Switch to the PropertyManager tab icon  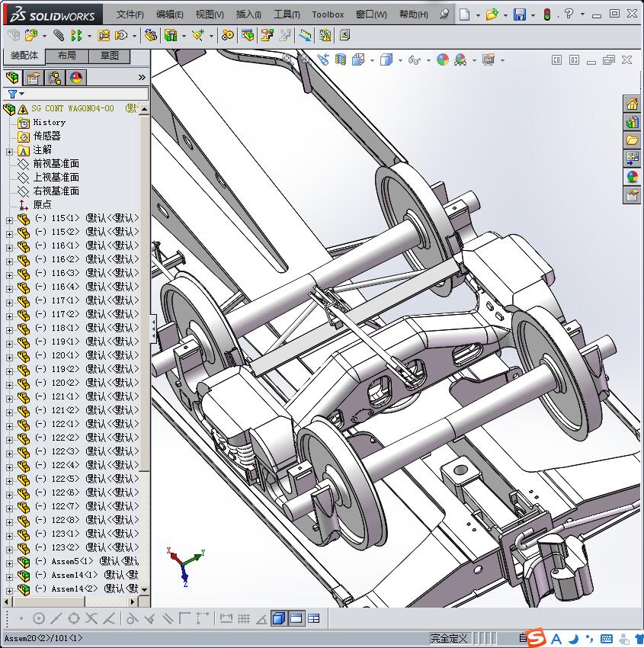[x=34, y=78]
